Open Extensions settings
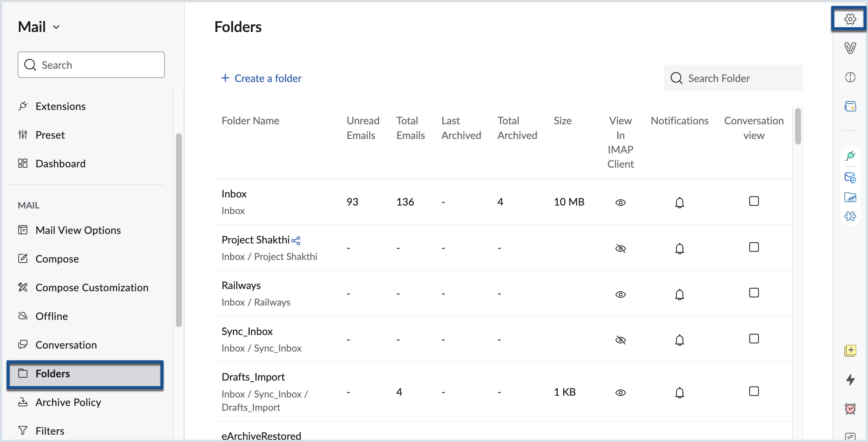This screenshot has width=868, height=442. coord(52,106)
